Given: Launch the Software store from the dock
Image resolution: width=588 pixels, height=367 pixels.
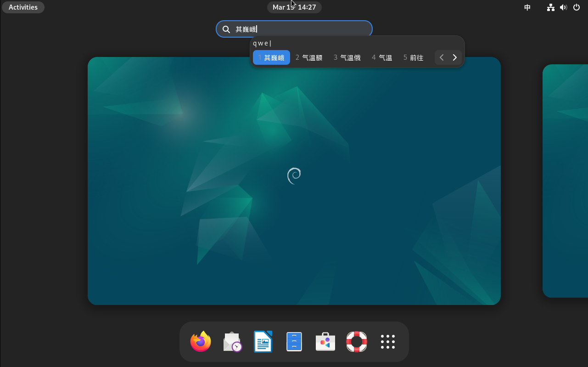Looking at the screenshot, I should [x=325, y=342].
